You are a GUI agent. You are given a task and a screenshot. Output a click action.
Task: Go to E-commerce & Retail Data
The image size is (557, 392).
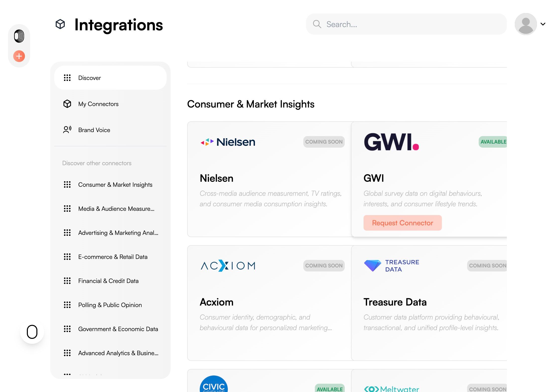[x=113, y=257]
